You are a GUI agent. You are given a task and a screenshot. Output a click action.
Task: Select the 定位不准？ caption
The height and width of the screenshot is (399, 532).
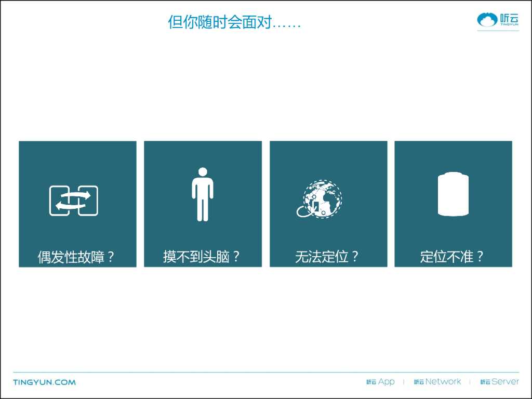(452, 257)
